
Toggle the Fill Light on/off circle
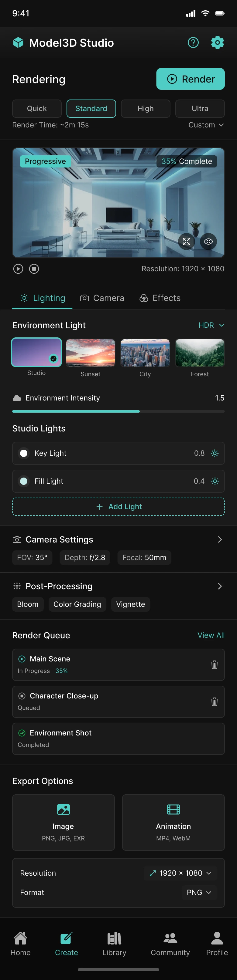tap(24, 481)
